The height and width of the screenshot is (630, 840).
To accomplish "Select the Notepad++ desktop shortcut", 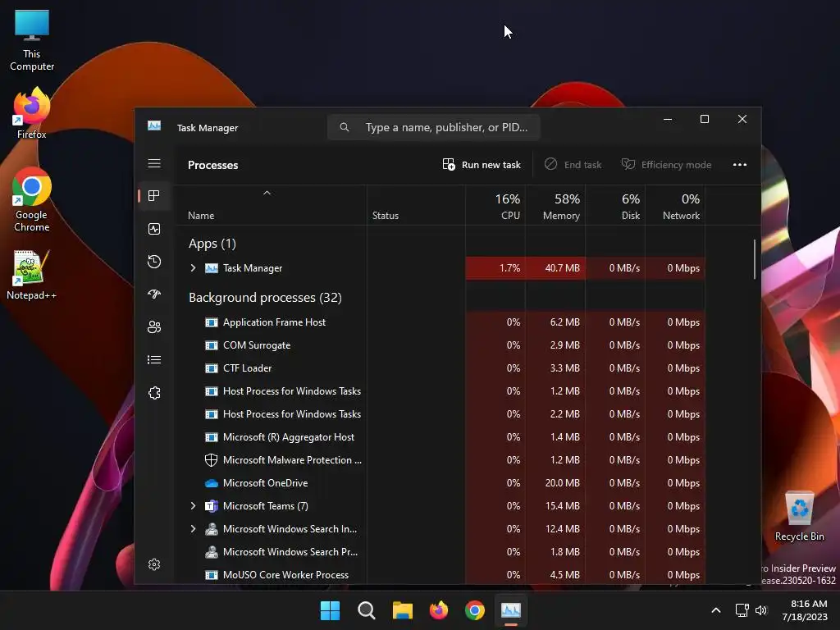I will click(x=32, y=275).
